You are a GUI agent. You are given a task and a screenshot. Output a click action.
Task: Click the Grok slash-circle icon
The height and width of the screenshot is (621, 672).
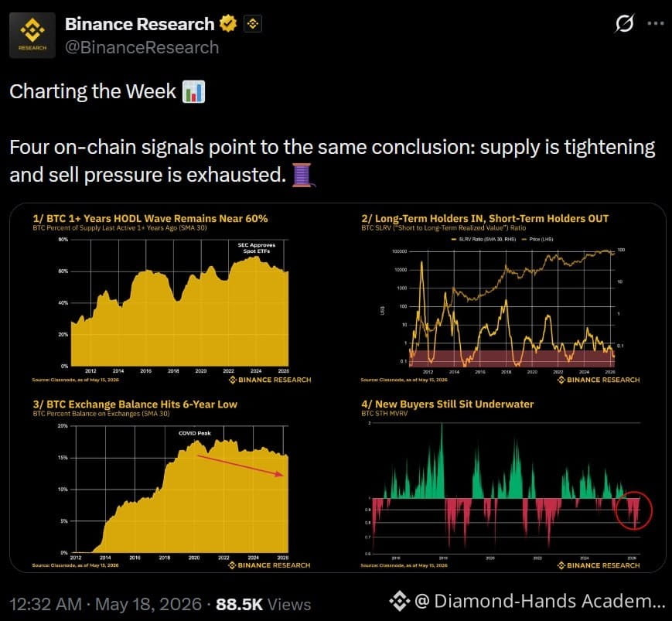[x=624, y=23]
